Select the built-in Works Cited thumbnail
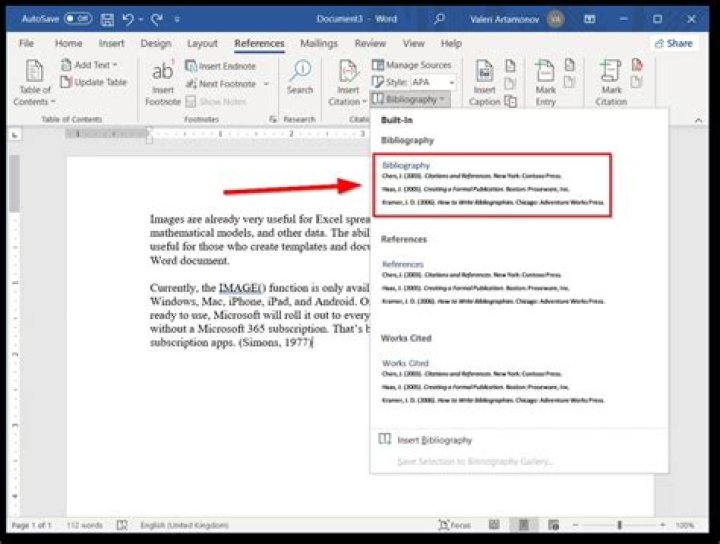Viewport: 720px width, 544px height. point(492,382)
